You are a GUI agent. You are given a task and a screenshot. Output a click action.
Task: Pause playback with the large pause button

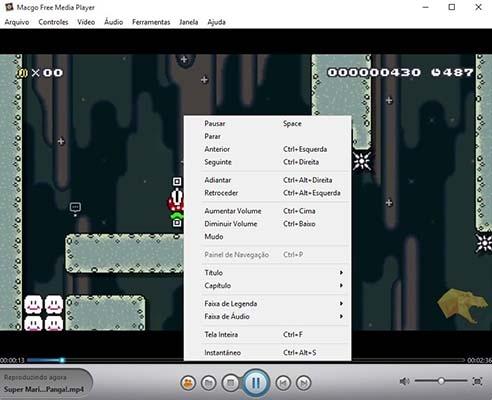click(256, 383)
